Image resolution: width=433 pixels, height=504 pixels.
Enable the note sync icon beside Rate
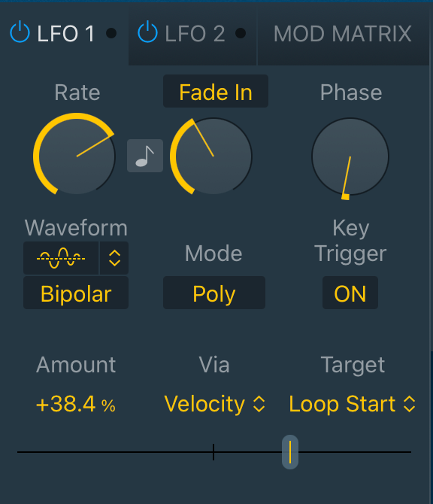point(145,156)
